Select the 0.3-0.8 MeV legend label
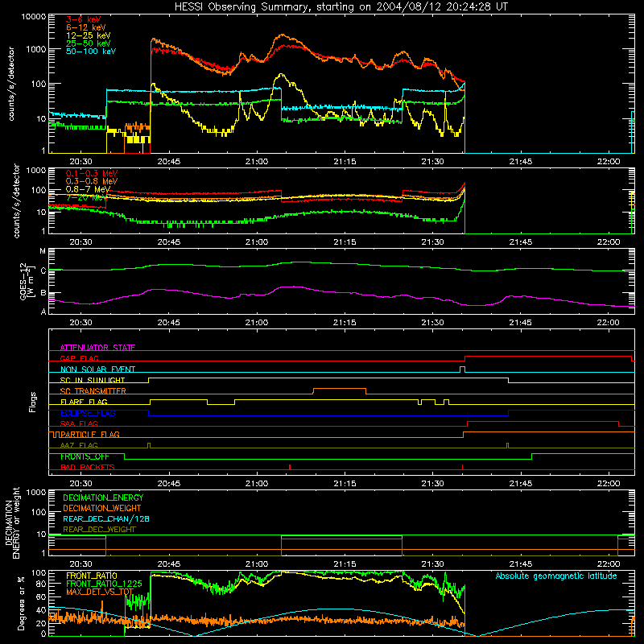This screenshot has height=644, width=644. coord(92,181)
